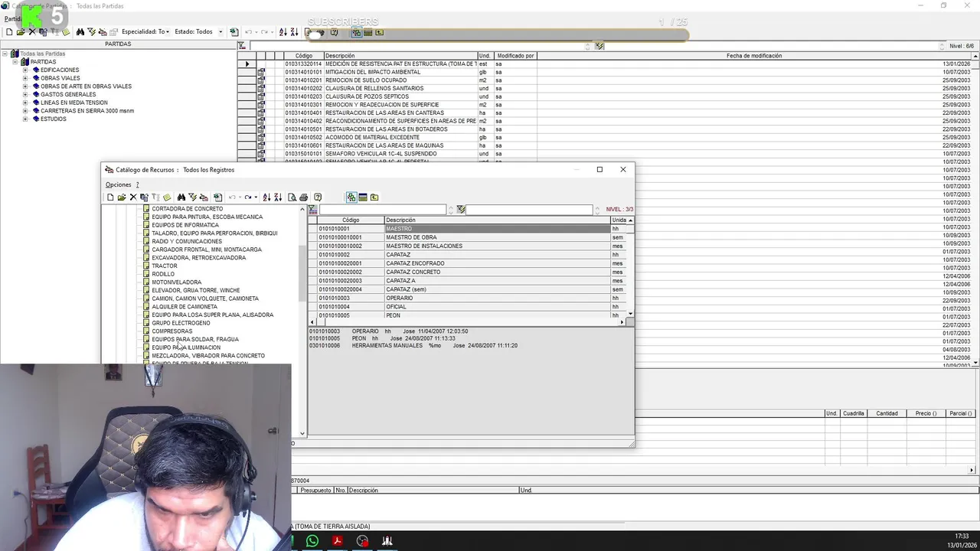Click printer icon in Catálogo de Recursos toolbar
980x551 pixels.
pyautogui.click(x=304, y=197)
